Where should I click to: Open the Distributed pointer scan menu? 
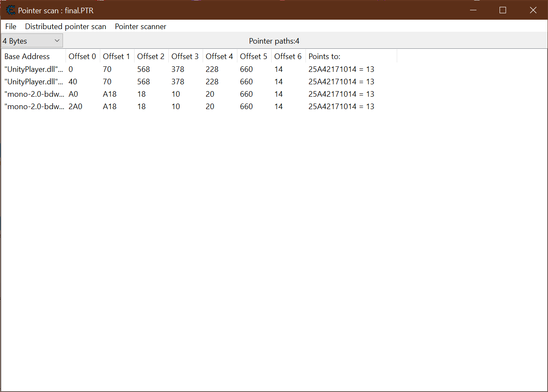pos(65,27)
